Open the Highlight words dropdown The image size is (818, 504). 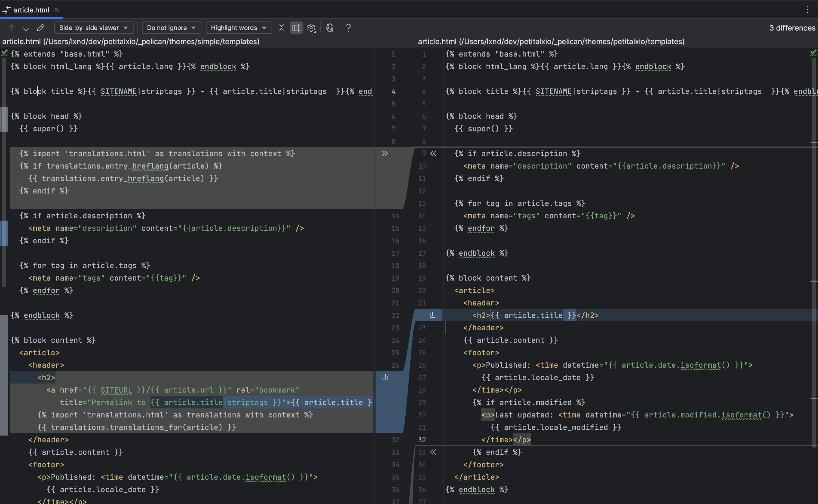pyautogui.click(x=239, y=28)
